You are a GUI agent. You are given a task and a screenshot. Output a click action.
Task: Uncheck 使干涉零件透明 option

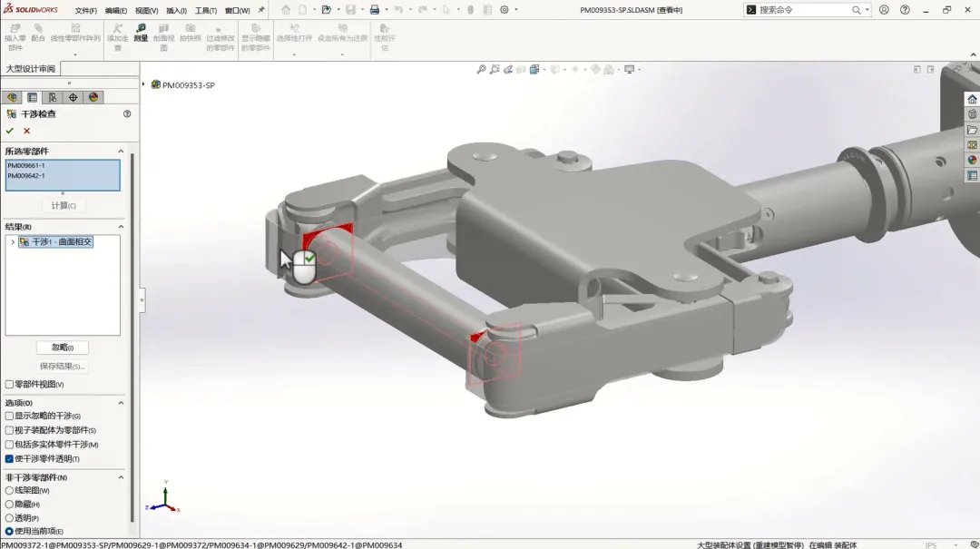[x=9, y=459]
